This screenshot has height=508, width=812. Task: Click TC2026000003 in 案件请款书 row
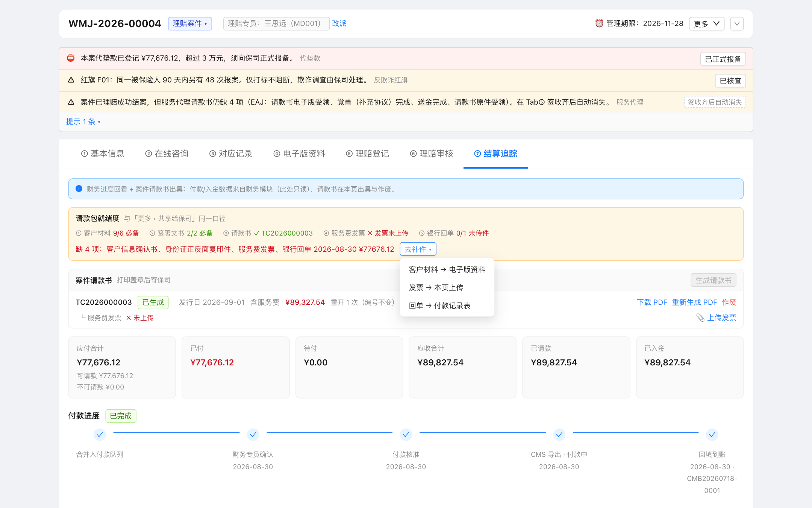104,302
